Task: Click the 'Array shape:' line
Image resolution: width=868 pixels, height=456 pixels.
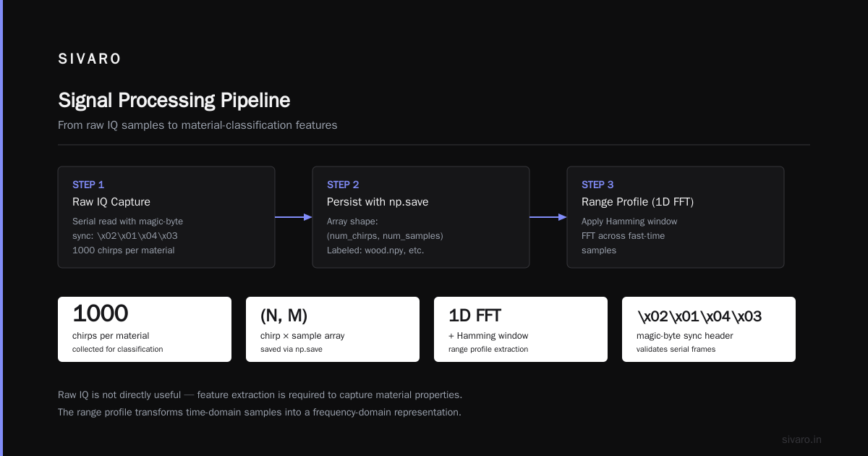Action: pyautogui.click(x=352, y=221)
